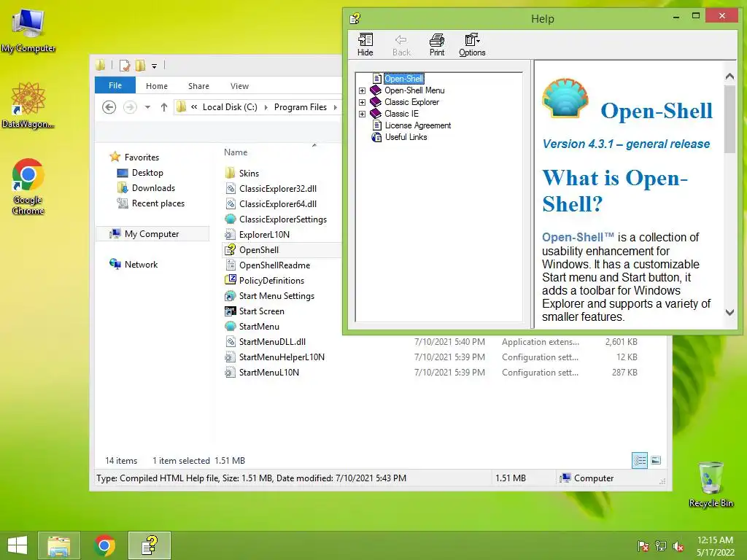
Task: Select the StartMenuL10N file
Action: pos(268,373)
